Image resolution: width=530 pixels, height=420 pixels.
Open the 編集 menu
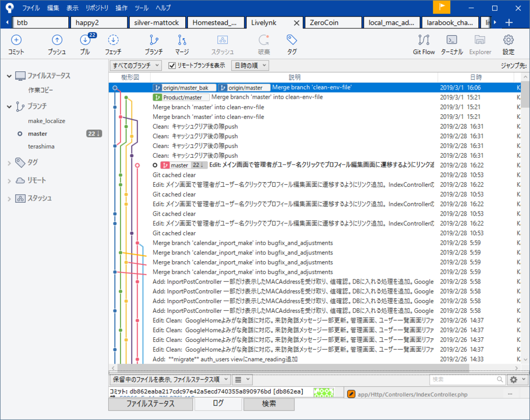tap(53, 8)
